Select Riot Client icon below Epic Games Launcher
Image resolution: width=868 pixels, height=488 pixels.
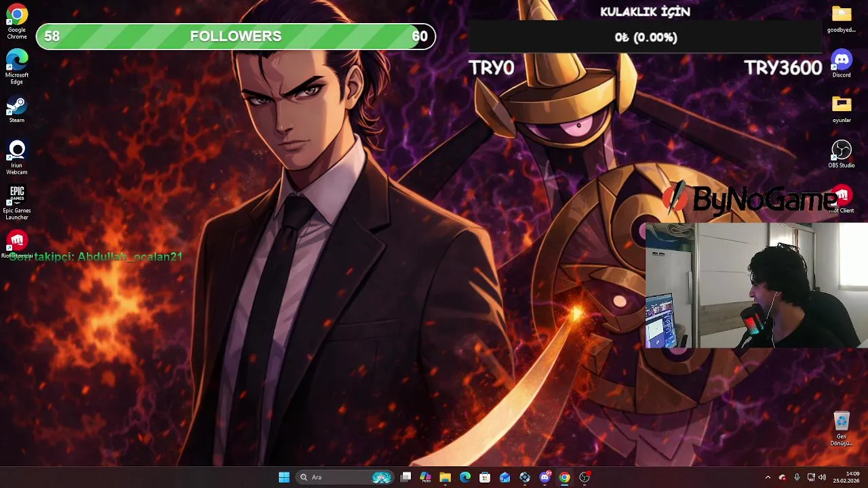(17, 244)
